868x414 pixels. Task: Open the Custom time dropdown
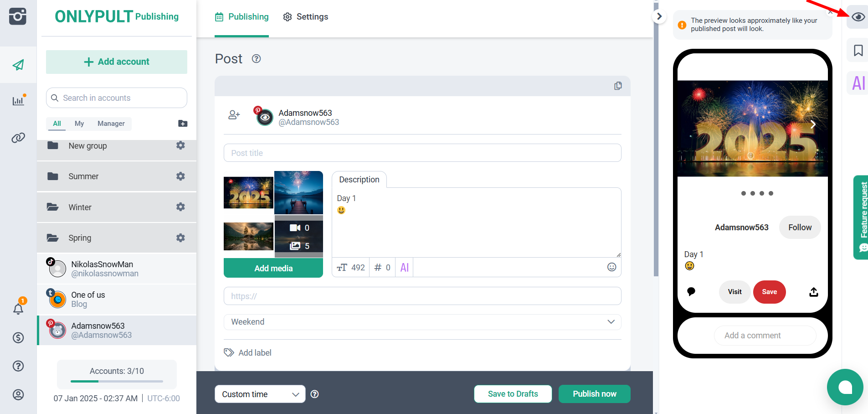tap(260, 394)
